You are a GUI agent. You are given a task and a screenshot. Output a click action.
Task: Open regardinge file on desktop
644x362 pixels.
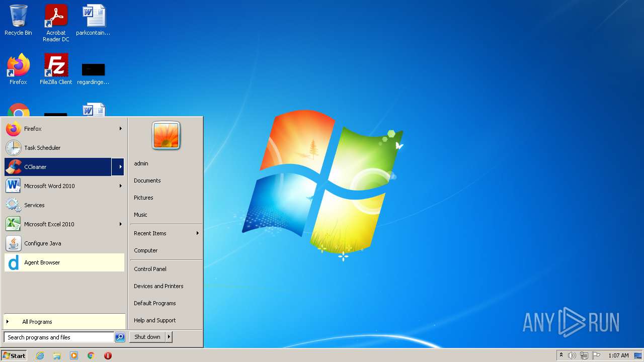pyautogui.click(x=94, y=73)
